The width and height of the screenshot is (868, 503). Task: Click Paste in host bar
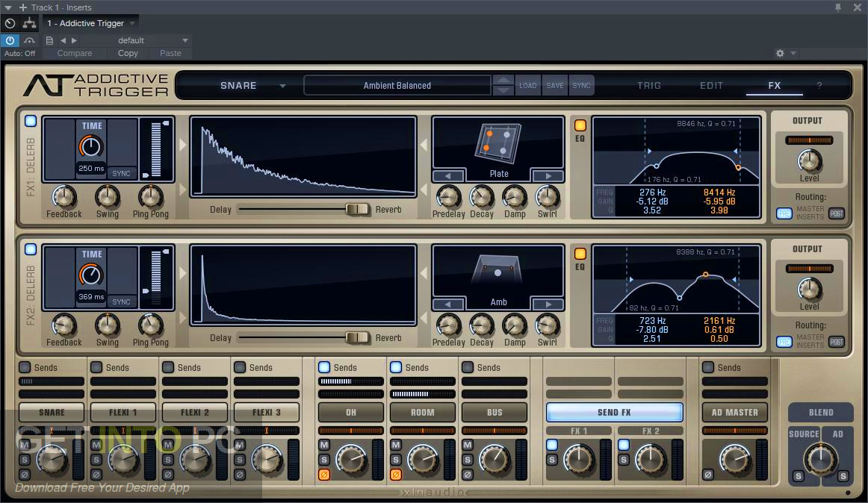(170, 53)
